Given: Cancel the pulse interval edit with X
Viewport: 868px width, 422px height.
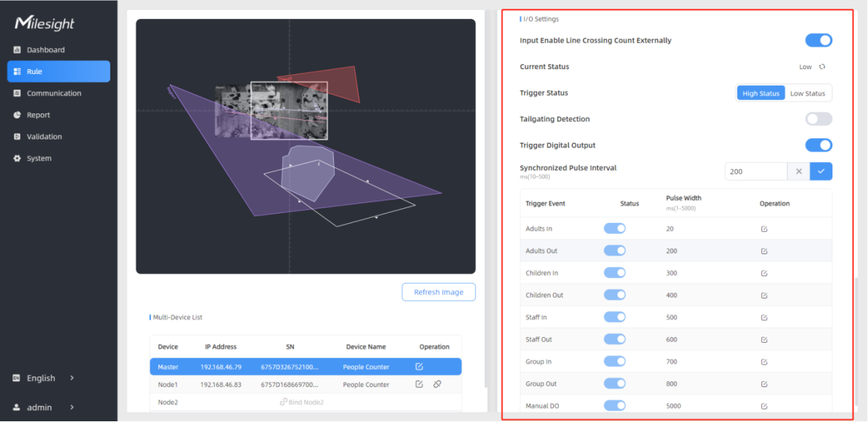Looking at the screenshot, I should point(798,171).
